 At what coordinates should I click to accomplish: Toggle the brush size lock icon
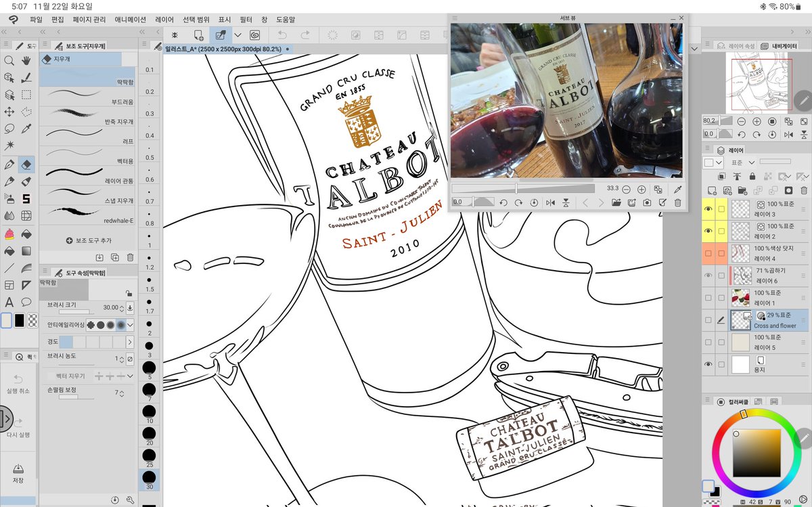tap(128, 293)
